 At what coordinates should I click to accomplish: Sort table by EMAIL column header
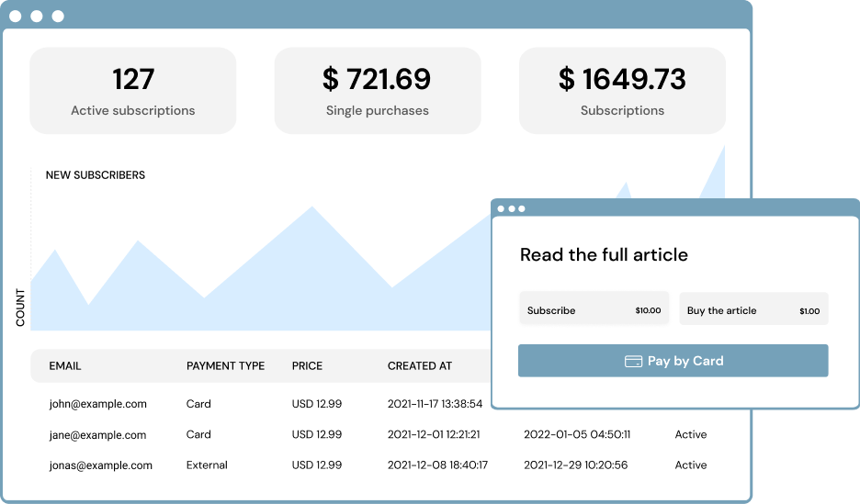click(65, 365)
